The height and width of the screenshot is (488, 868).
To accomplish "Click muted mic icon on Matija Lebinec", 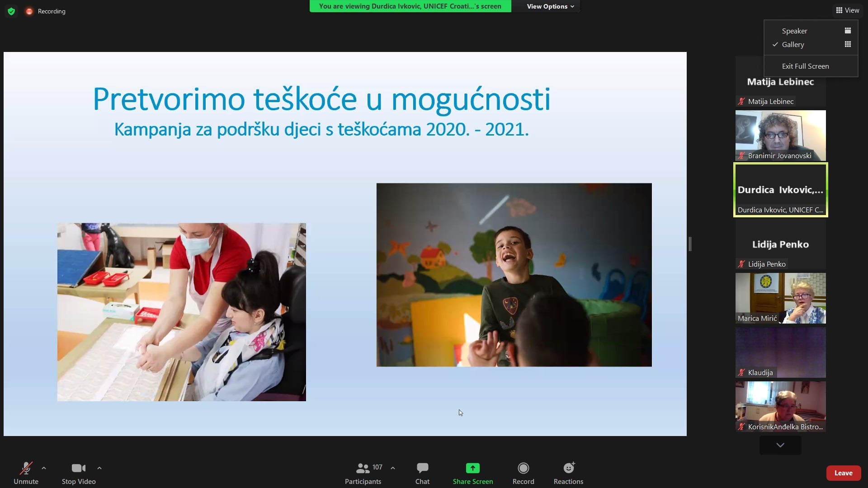I will (x=741, y=102).
